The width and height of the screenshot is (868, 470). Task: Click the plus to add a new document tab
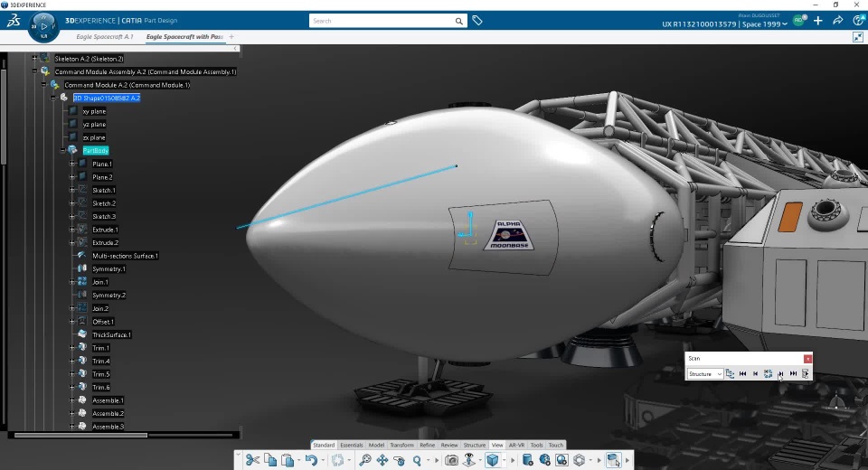(x=231, y=36)
